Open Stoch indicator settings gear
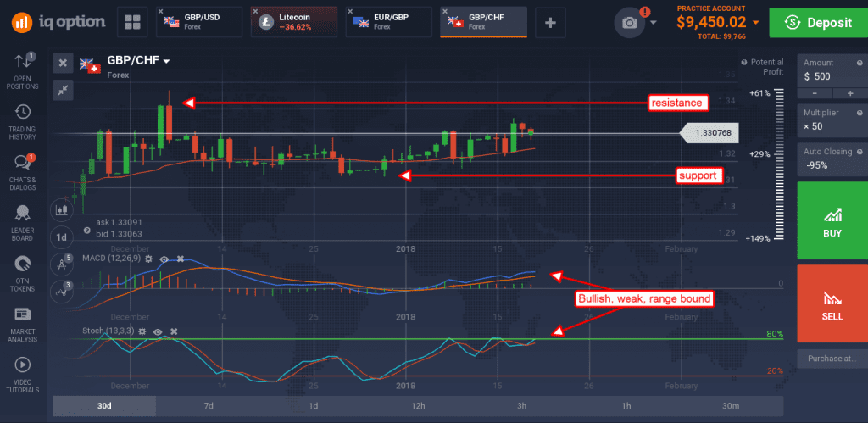This screenshot has height=423, width=868. (x=142, y=331)
